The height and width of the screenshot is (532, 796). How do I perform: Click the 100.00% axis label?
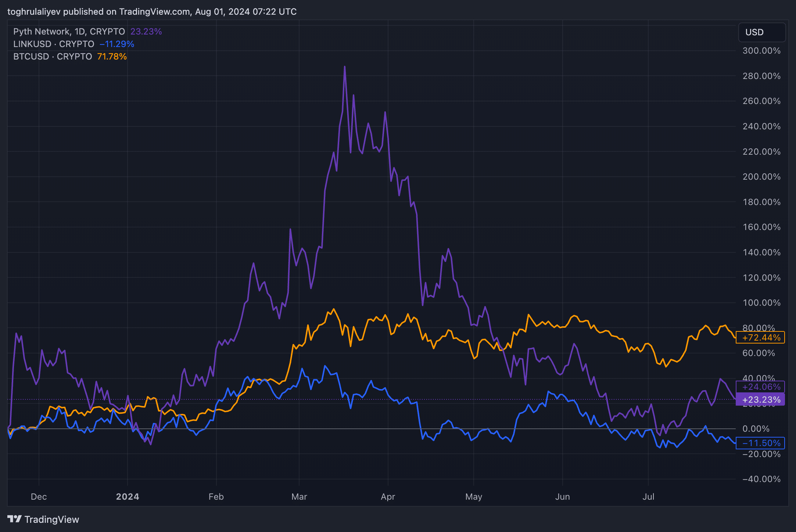[x=761, y=303]
